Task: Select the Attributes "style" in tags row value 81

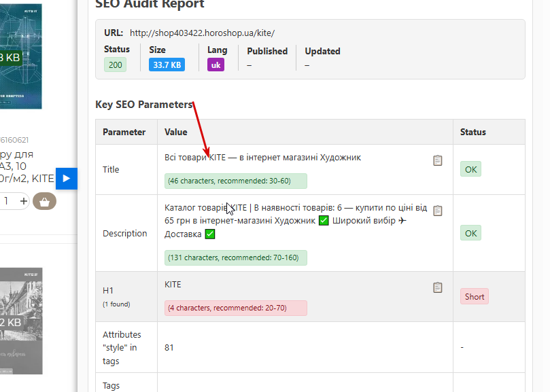Action: pos(169,347)
